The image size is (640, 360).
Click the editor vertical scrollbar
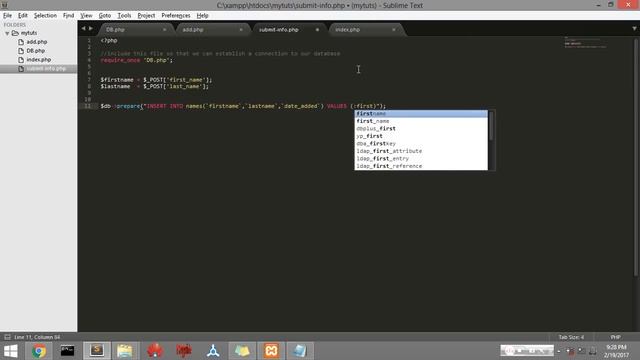click(636, 157)
